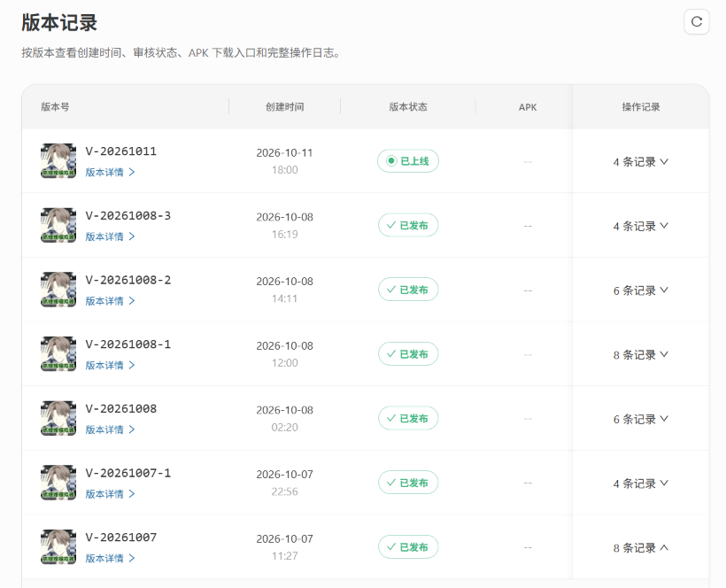
Task: Open 版本详情 for V-20261008
Action: [x=110, y=429]
